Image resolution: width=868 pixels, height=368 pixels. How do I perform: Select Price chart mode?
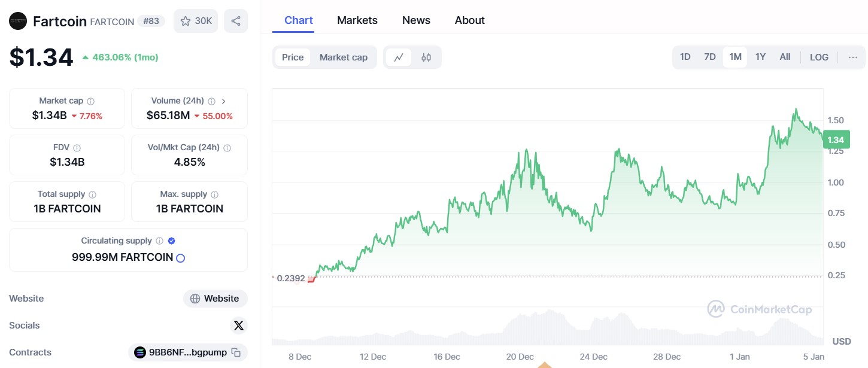coord(293,57)
